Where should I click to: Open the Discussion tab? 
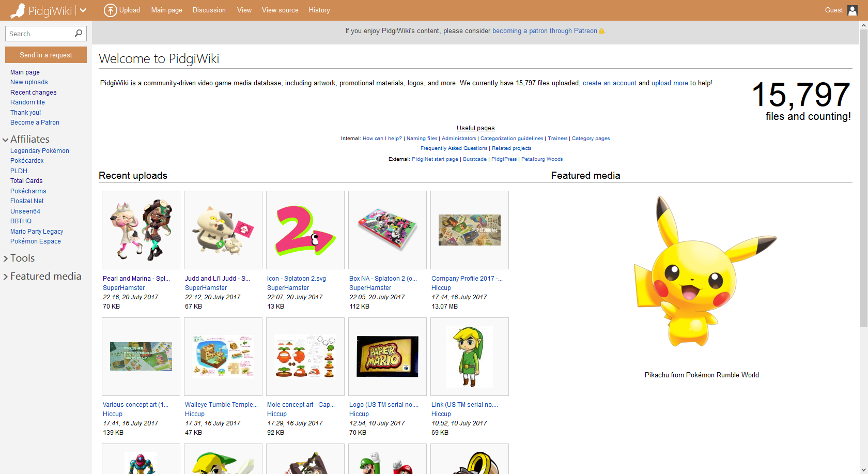(209, 10)
